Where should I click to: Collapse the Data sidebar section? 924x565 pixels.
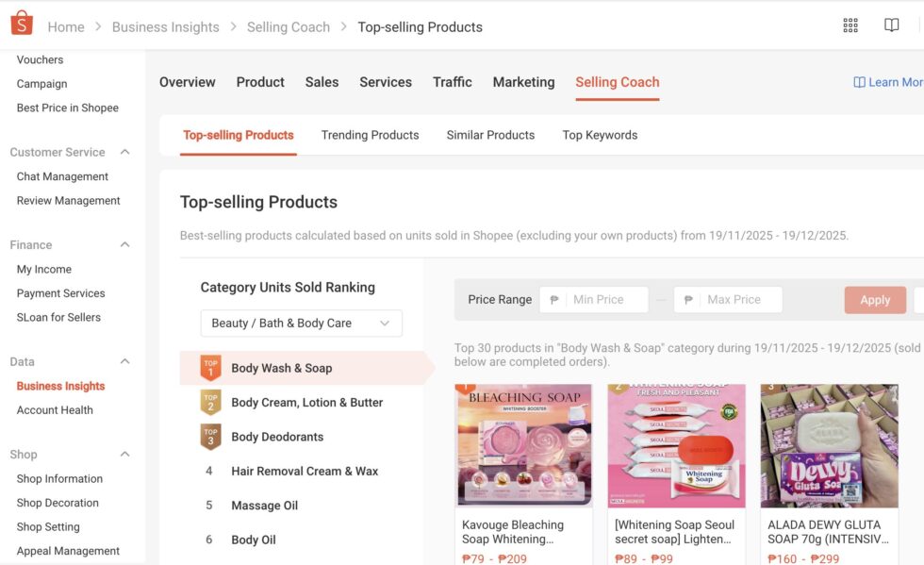tap(124, 361)
